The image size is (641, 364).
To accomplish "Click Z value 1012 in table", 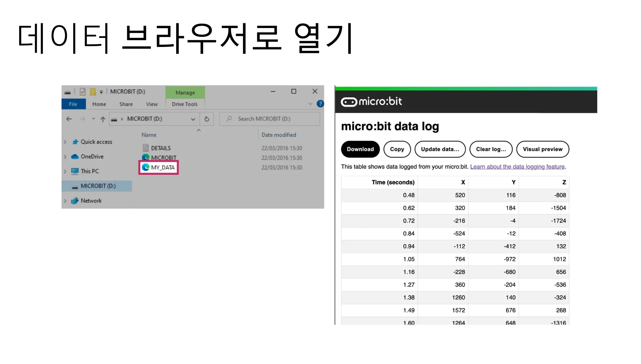I will pos(560,259).
